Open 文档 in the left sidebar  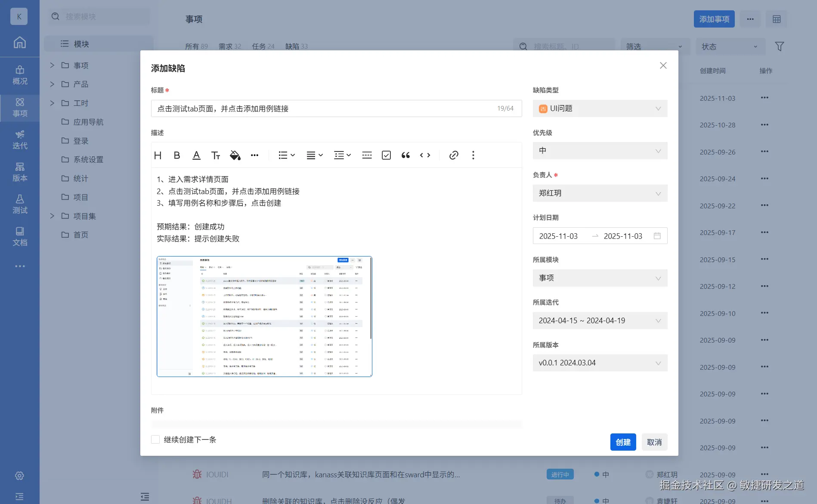tap(20, 237)
